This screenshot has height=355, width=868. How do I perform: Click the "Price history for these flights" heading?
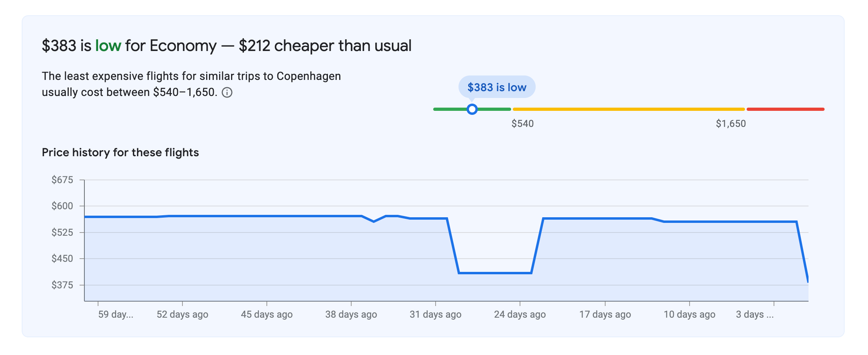(x=120, y=153)
